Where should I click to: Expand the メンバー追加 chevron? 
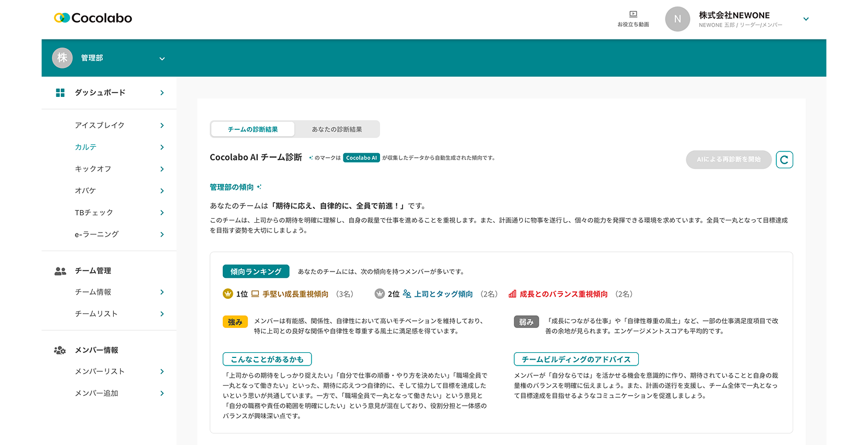pos(162,393)
